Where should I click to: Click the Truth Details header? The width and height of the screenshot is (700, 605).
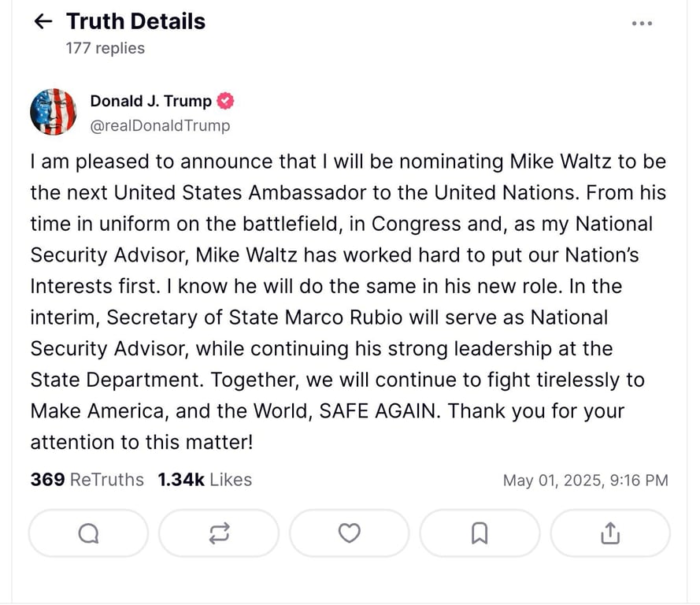tap(135, 21)
